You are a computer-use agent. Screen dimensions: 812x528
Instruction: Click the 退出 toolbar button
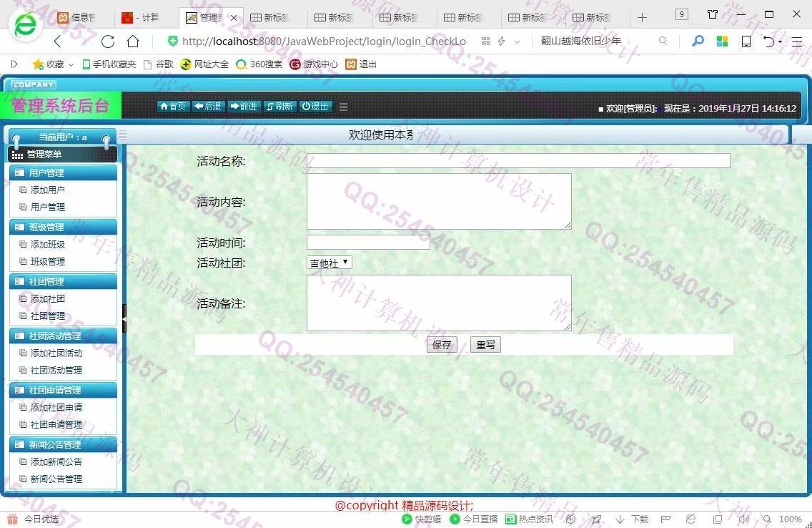coord(316,106)
